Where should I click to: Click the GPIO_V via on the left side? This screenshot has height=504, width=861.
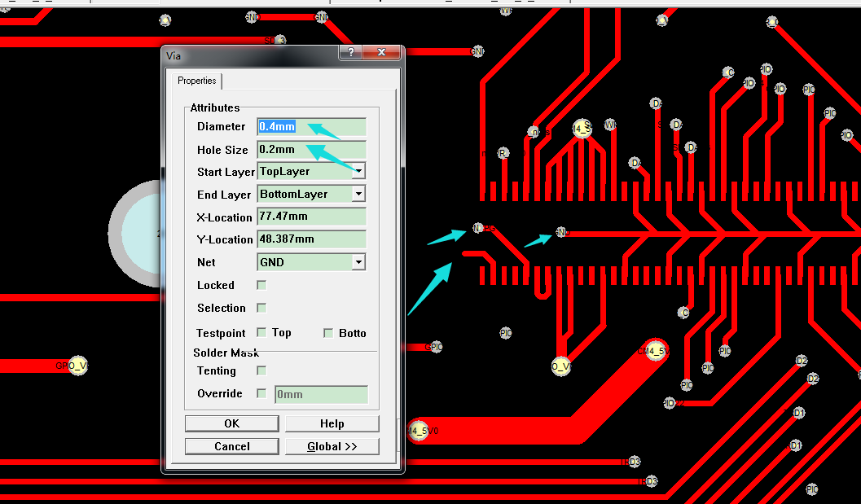(77, 366)
